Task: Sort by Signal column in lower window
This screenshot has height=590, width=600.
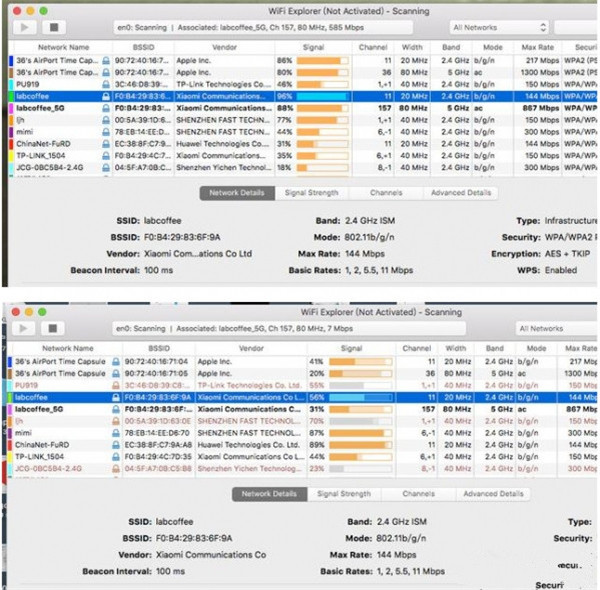Action: coord(351,349)
